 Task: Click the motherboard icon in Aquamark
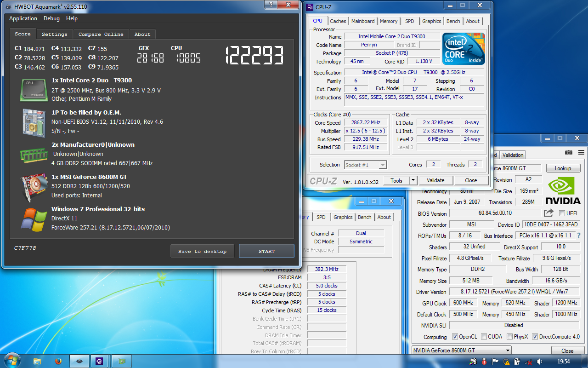pos(34,122)
